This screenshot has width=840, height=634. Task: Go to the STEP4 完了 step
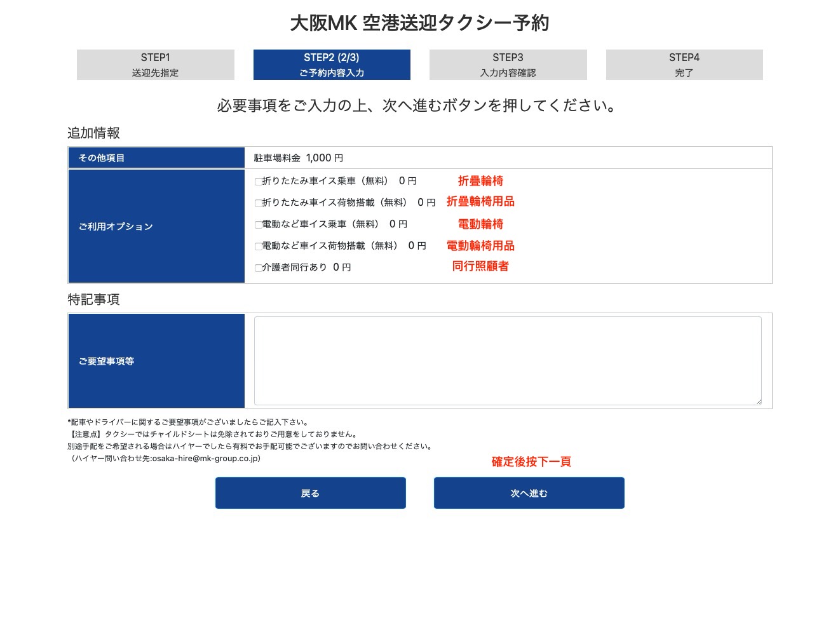coord(684,65)
